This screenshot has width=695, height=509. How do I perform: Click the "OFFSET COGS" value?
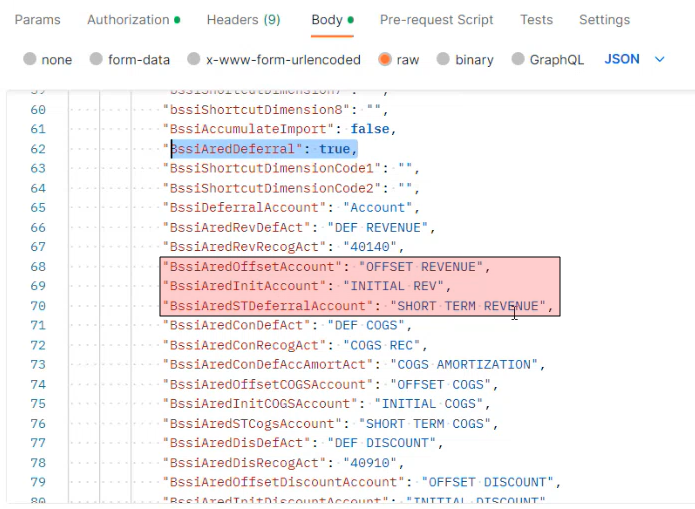click(x=441, y=384)
